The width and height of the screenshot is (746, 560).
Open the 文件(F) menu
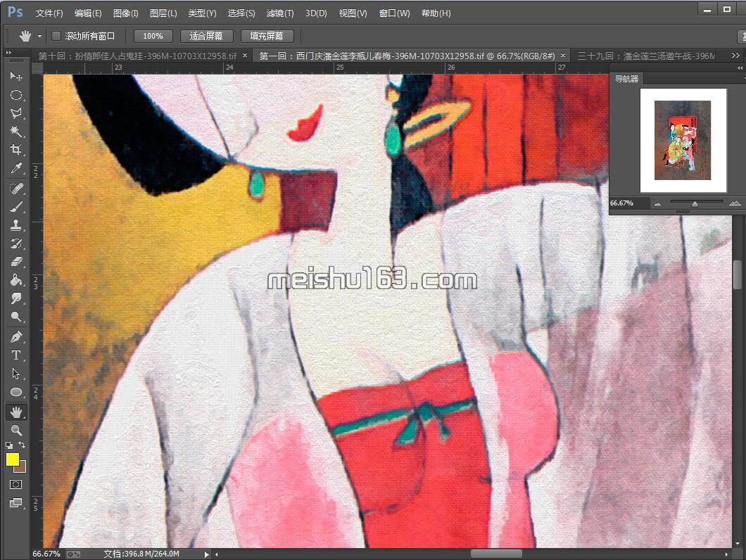(x=49, y=13)
